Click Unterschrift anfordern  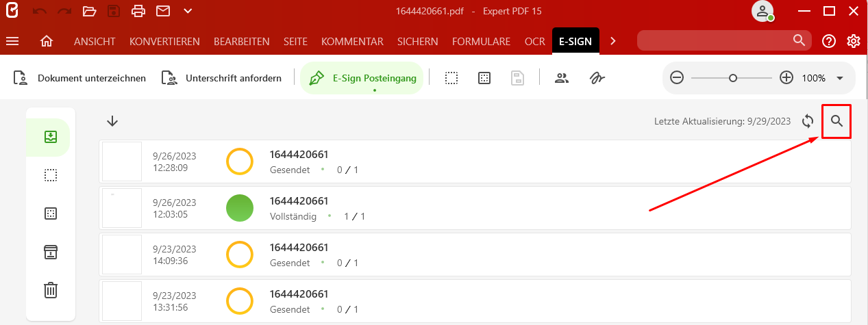(x=221, y=78)
